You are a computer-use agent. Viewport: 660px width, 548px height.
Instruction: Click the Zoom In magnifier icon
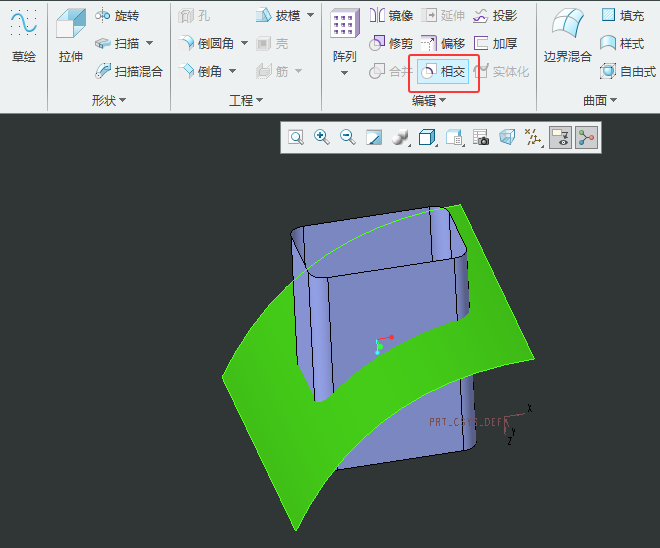(322, 138)
